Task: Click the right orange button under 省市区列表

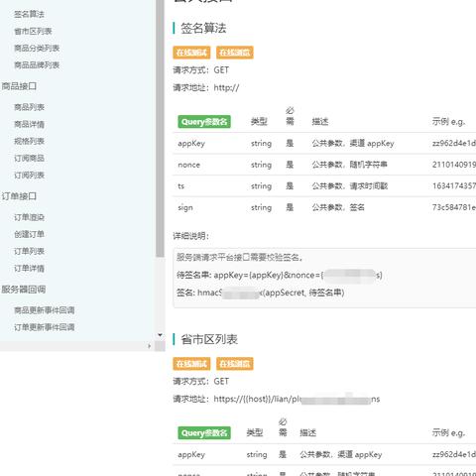Action: pos(235,364)
